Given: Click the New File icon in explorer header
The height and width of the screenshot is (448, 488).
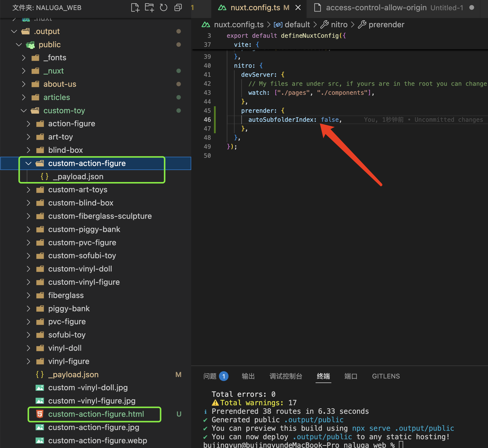Looking at the screenshot, I should click(x=135, y=8).
